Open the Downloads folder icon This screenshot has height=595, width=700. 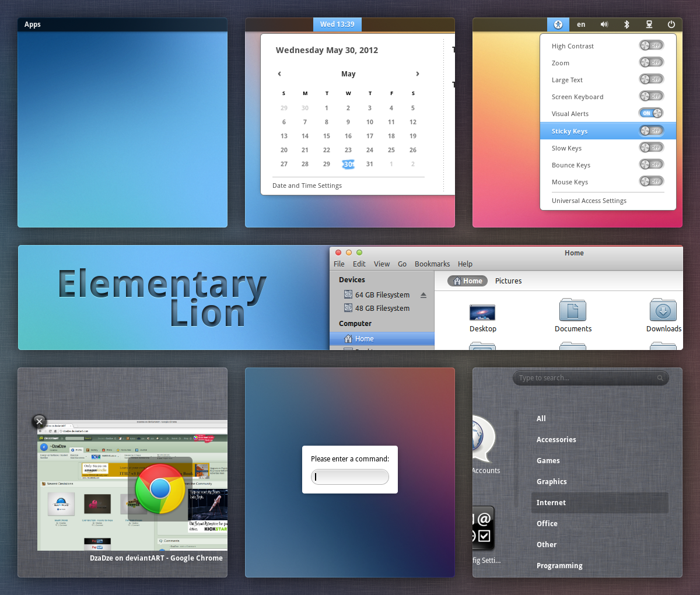point(663,310)
